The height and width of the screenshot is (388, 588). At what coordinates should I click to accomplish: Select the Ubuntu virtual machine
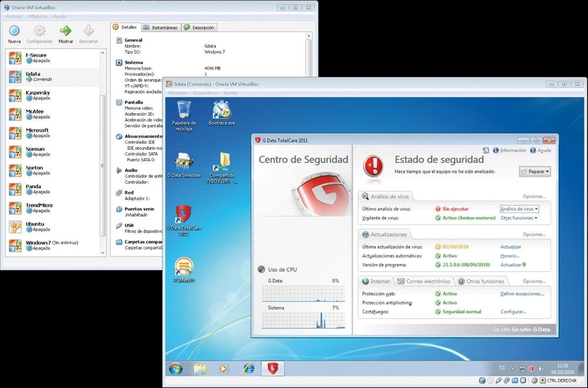click(x=53, y=227)
